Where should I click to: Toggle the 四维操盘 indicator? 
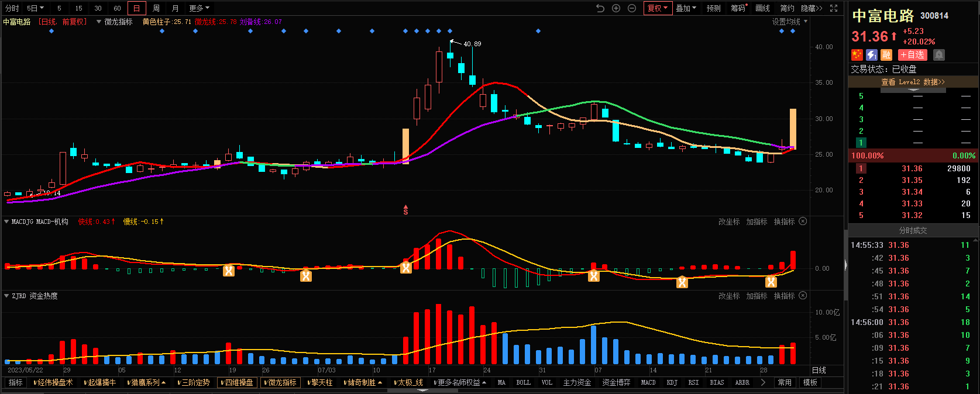click(237, 383)
